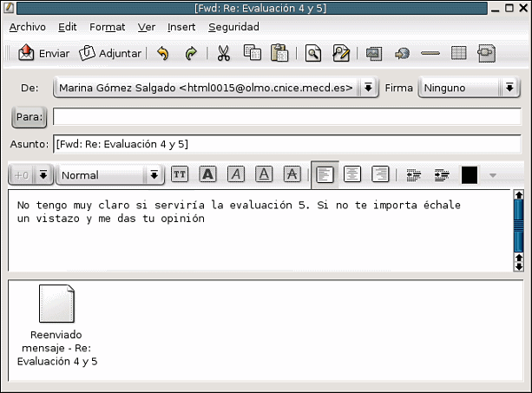Toggle italic text formatting

236,174
